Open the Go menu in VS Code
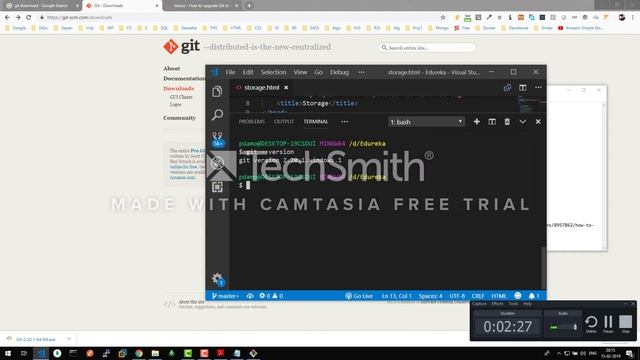Image resolution: width=640 pixels, height=360 pixels. [x=318, y=72]
